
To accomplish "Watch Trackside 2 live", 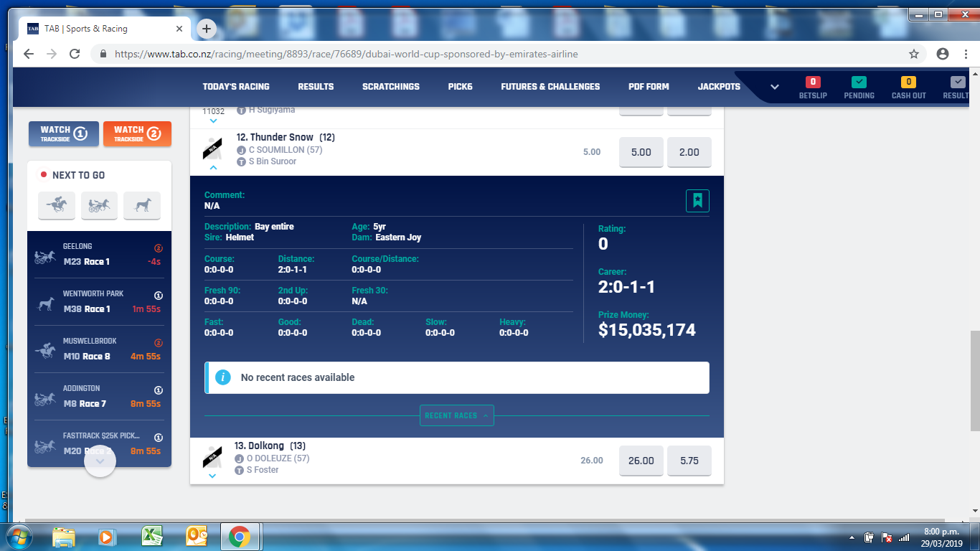I will pos(137,133).
